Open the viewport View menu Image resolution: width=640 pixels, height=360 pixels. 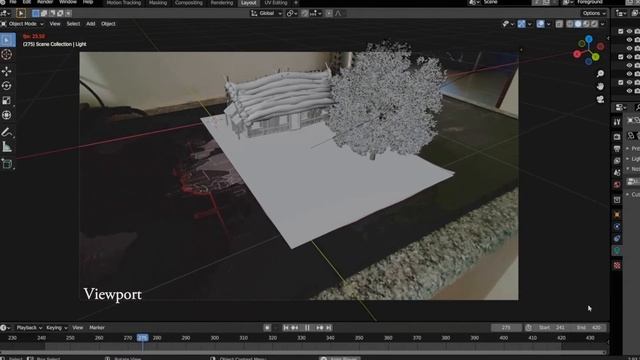point(55,24)
